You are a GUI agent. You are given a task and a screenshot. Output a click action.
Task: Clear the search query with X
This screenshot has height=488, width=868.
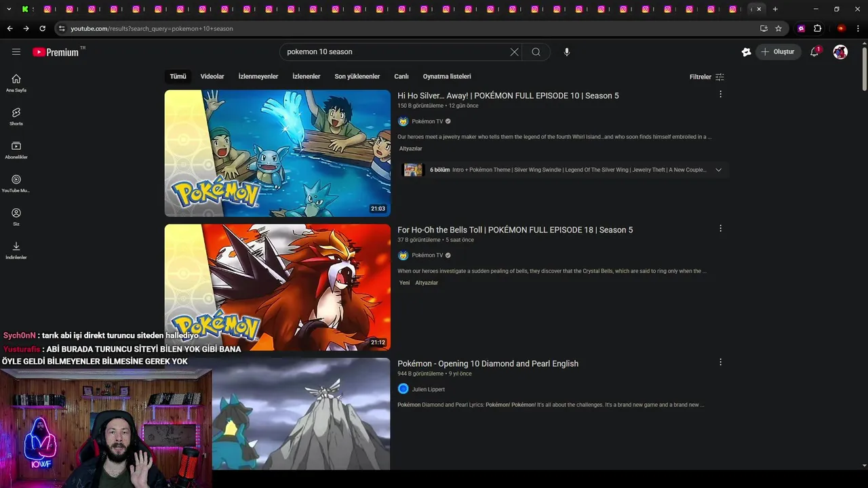tap(514, 52)
